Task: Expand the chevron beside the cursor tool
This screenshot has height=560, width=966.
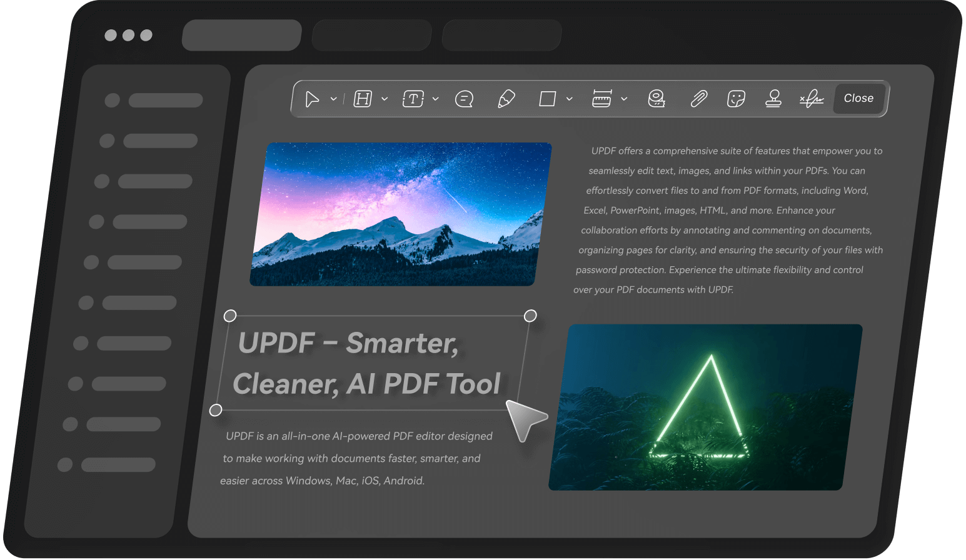Action: (x=334, y=99)
